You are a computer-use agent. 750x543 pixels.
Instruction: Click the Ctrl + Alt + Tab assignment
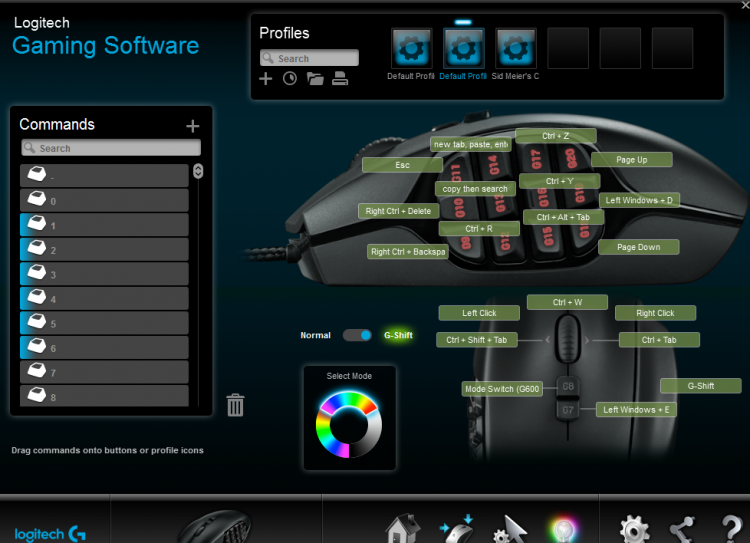click(x=563, y=217)
